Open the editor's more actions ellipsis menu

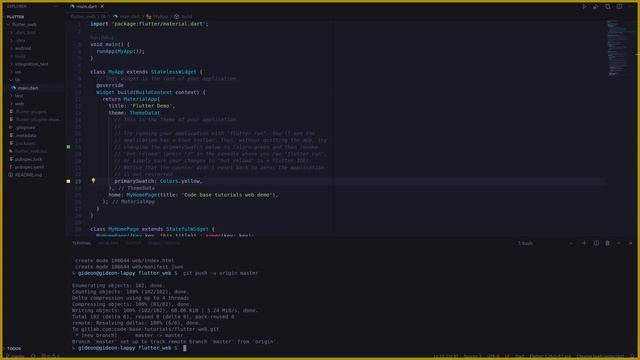pos(631,7)
